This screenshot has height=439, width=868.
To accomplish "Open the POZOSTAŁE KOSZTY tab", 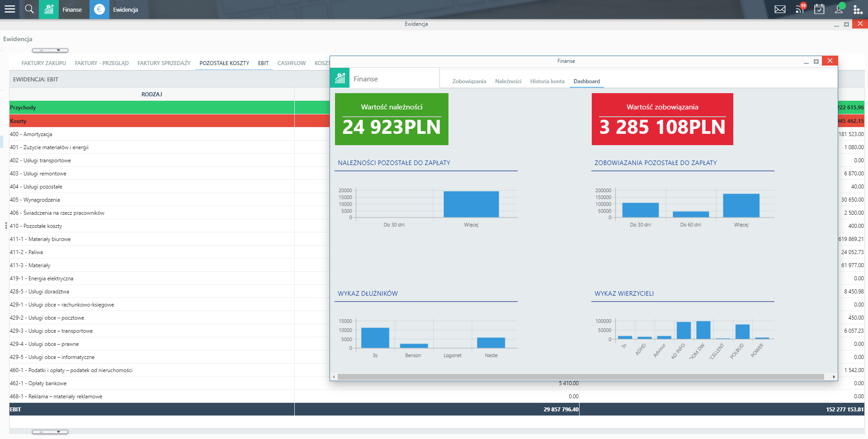I will coord(224,63).
